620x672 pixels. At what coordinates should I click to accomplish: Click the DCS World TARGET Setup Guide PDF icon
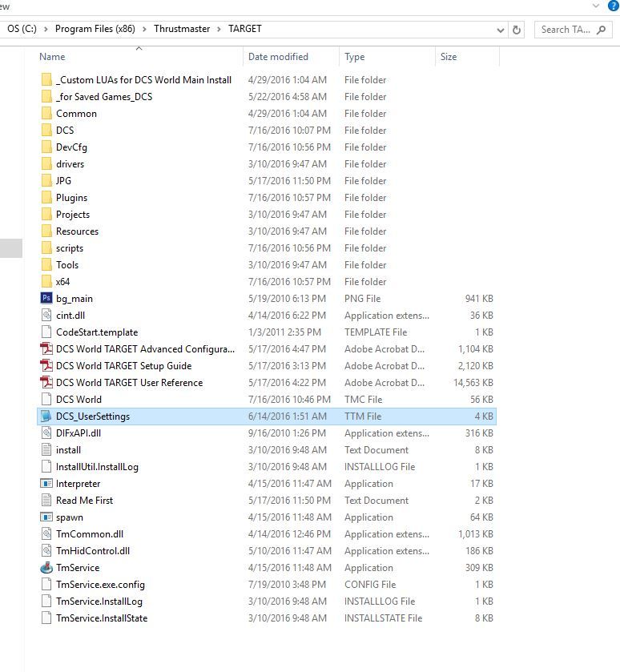(x=46, y=366)
